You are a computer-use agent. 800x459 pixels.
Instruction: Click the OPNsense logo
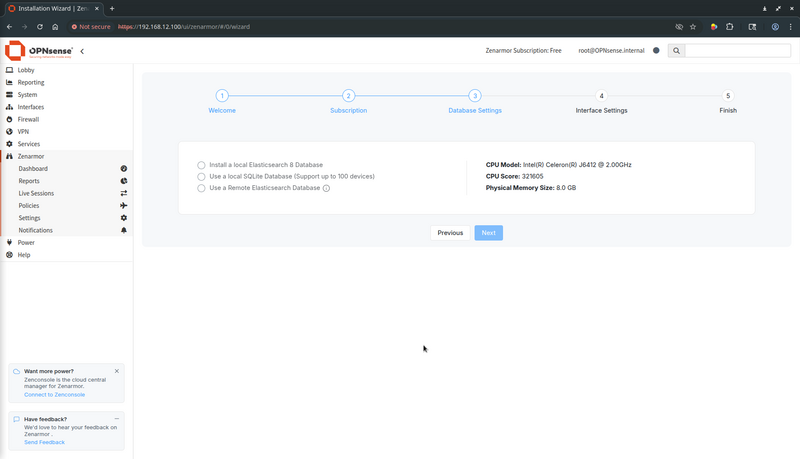(39, 50)
